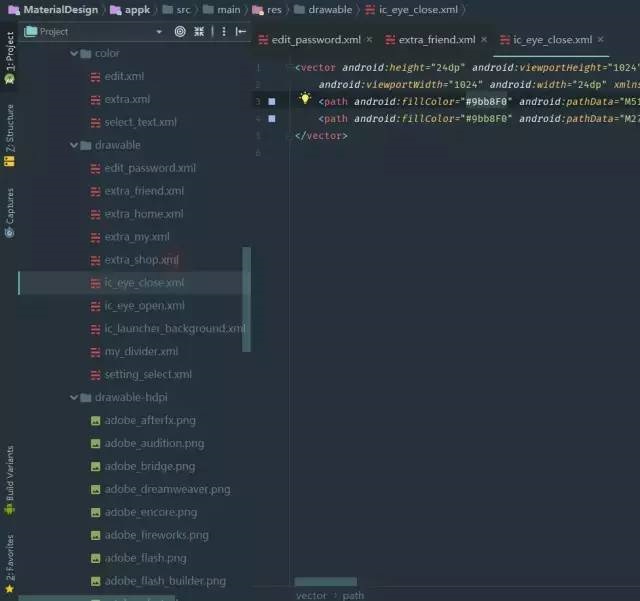Open extra.xml in color folder
This screenshot has height=601, width=640.
pos(127,99)
